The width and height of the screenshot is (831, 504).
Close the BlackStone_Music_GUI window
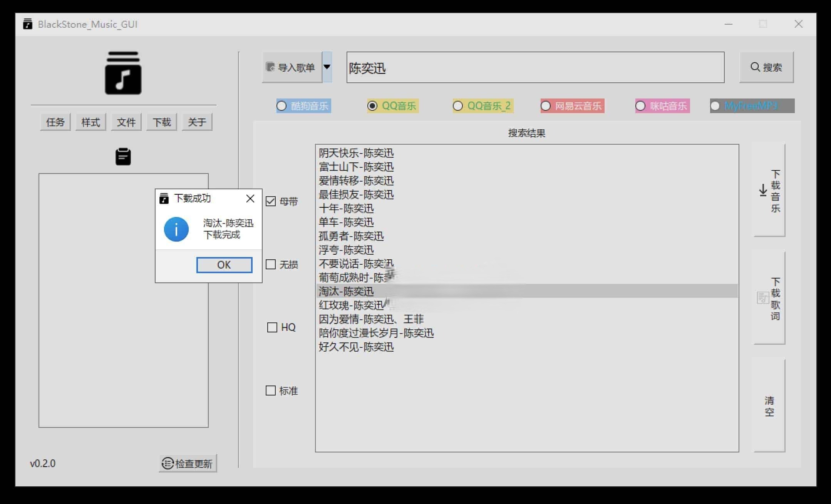[798, 24]
